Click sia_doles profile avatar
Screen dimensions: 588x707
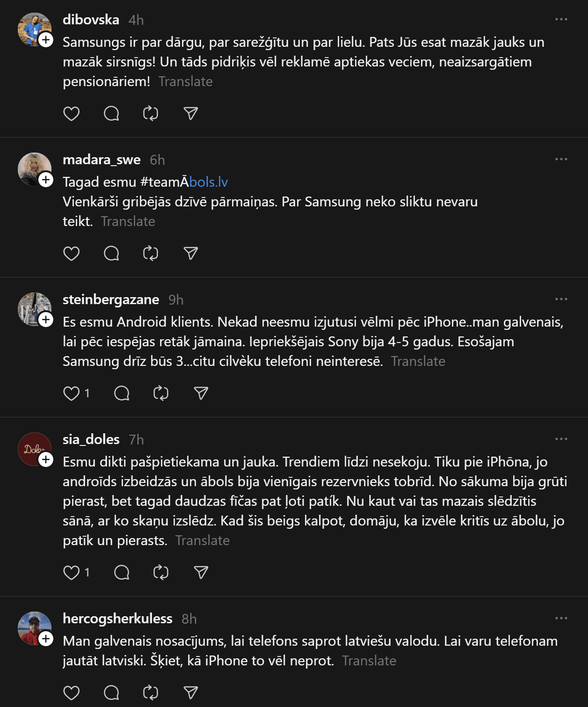point(33,448)
